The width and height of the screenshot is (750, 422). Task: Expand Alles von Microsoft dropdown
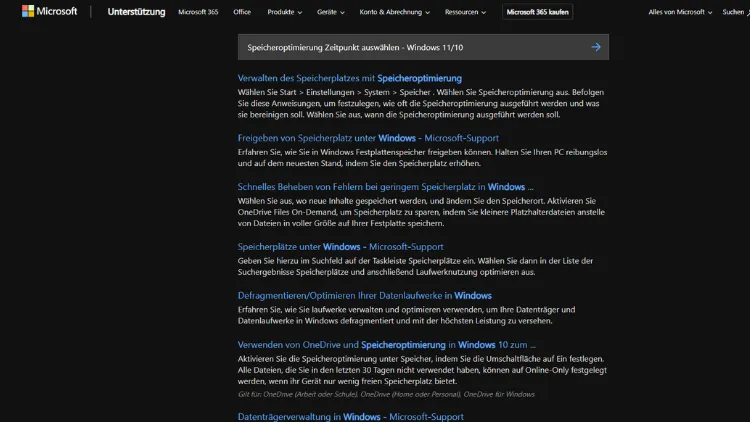pos(680,12)
